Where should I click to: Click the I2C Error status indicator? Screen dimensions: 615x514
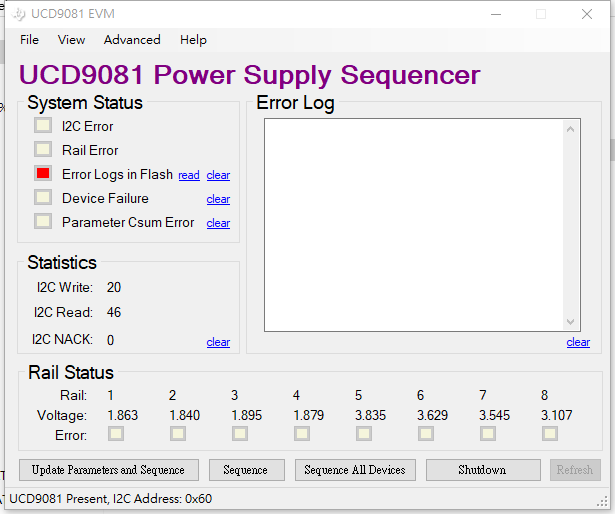pos(43,126)
